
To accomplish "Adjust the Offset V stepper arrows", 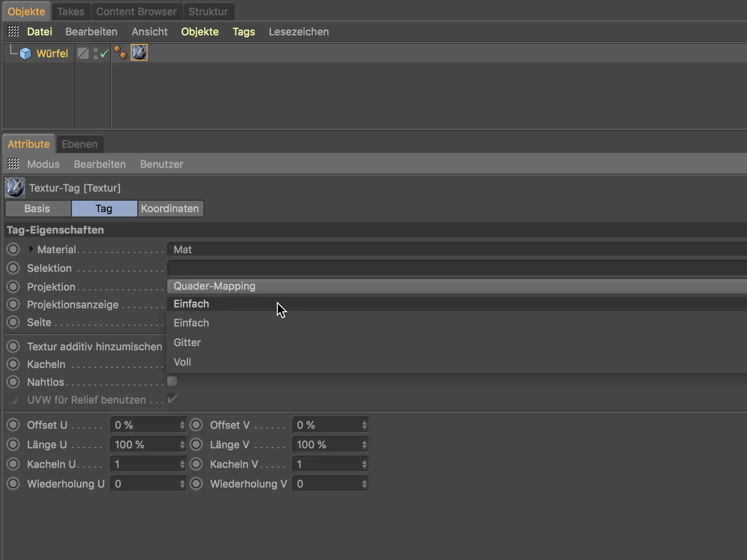I will (365, 425).
